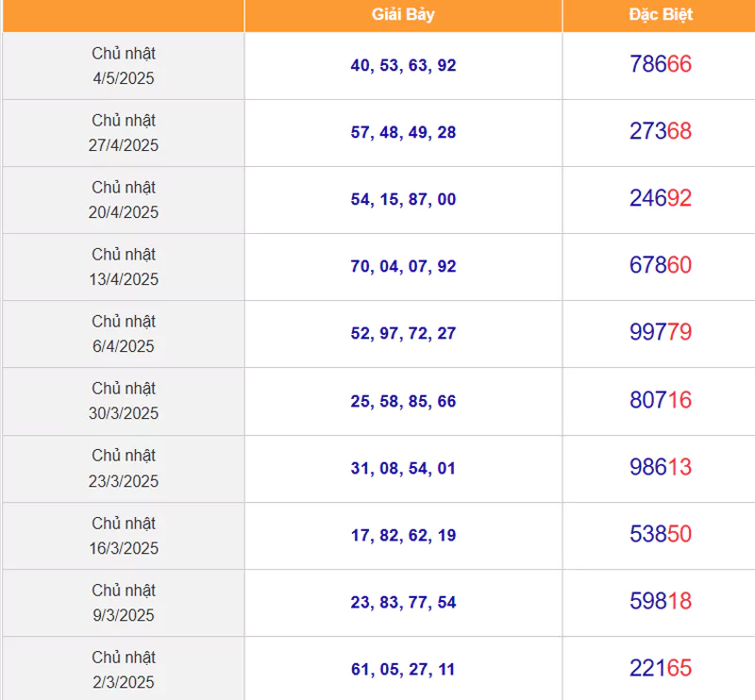Click Giải Bảy numbers 31, 08, 54, 01
Screen dimensions: 755x700
point(403,468)
